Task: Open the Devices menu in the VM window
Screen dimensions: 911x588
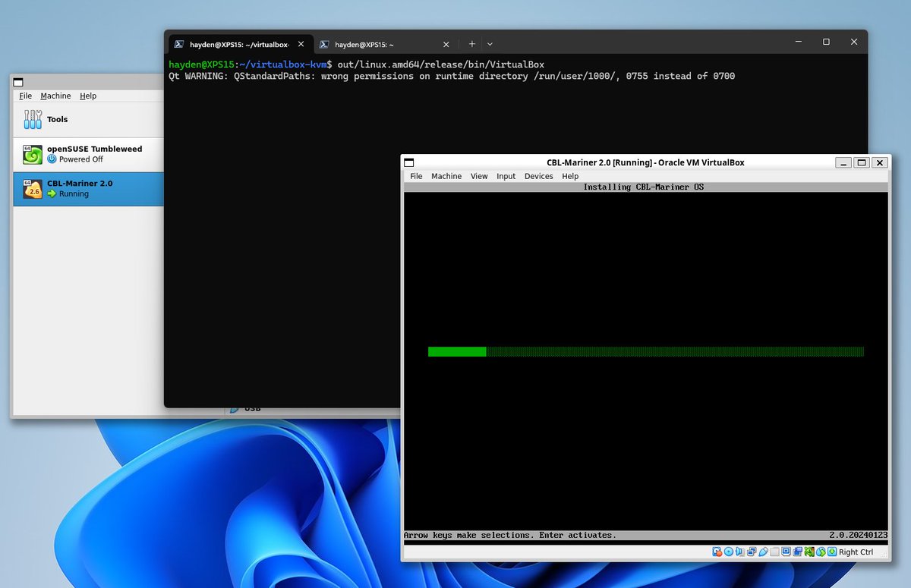Action: pyautogui.click(x=539, y=176)
